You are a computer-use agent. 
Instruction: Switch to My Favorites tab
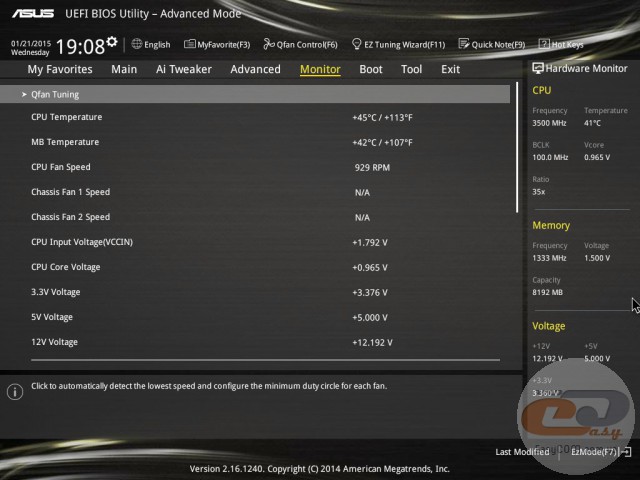(60, 69)
